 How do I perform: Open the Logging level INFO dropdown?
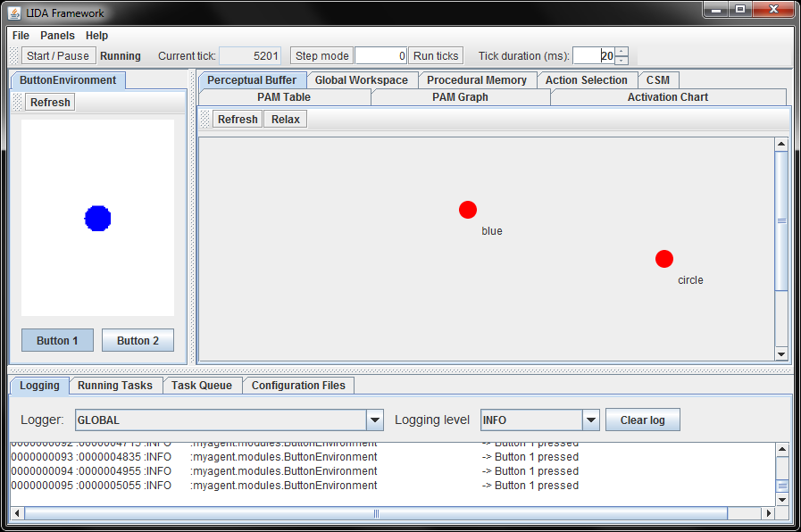590,420
